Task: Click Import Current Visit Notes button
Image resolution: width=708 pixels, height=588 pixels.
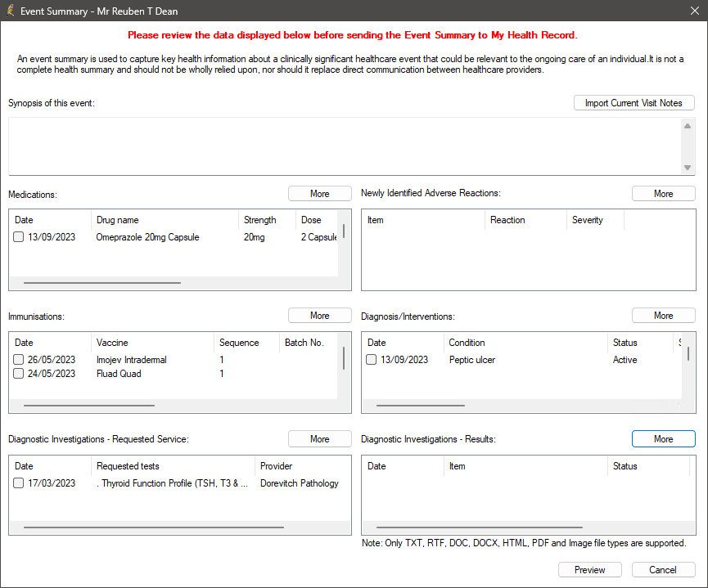Action: point(634,103)
